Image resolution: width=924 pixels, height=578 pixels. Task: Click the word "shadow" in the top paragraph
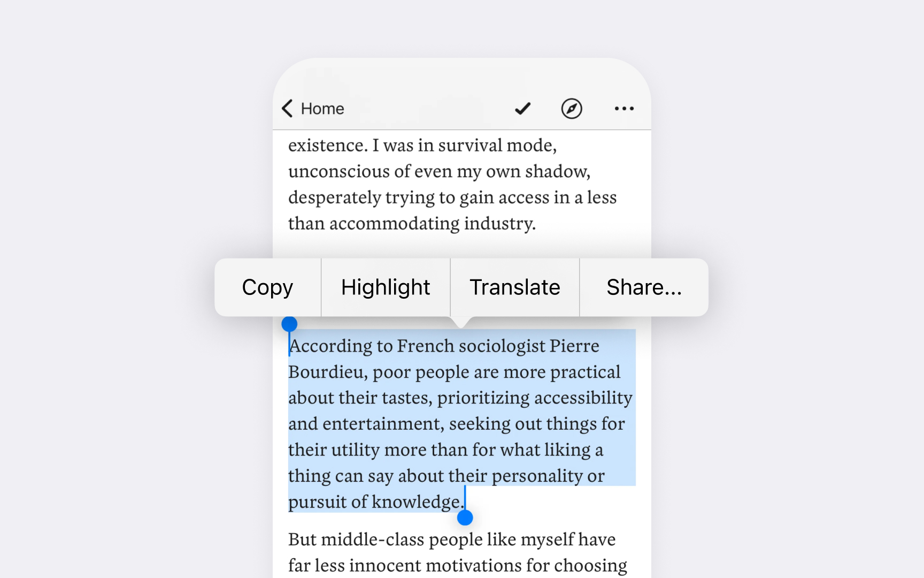(556, 171)
